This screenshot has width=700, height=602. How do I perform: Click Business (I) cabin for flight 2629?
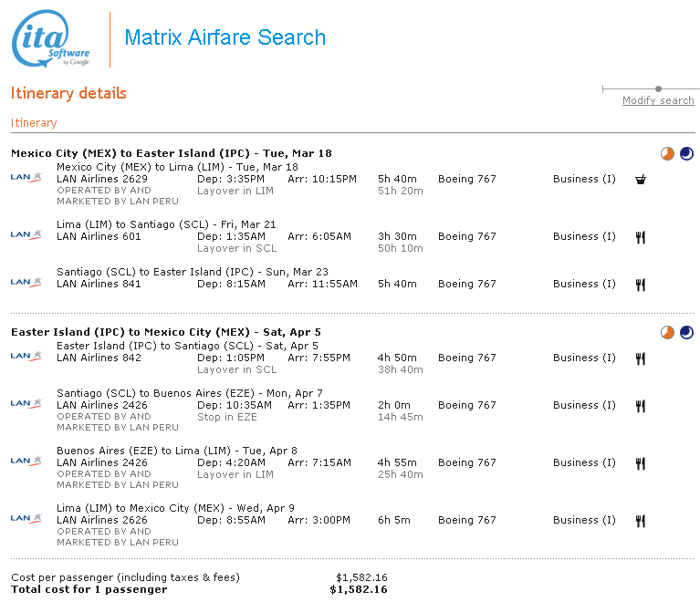(584, 179)
